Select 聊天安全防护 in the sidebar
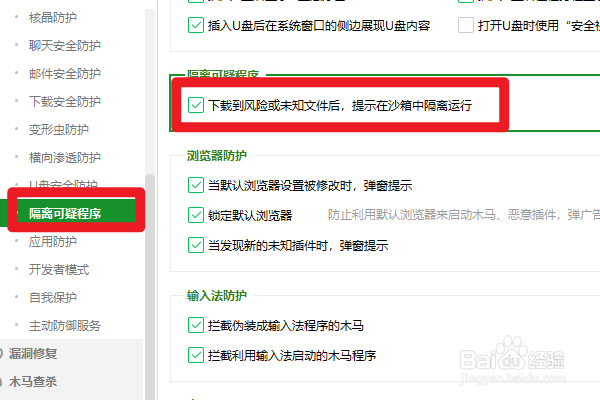This screenshot has width=600, height=400. 65,46
